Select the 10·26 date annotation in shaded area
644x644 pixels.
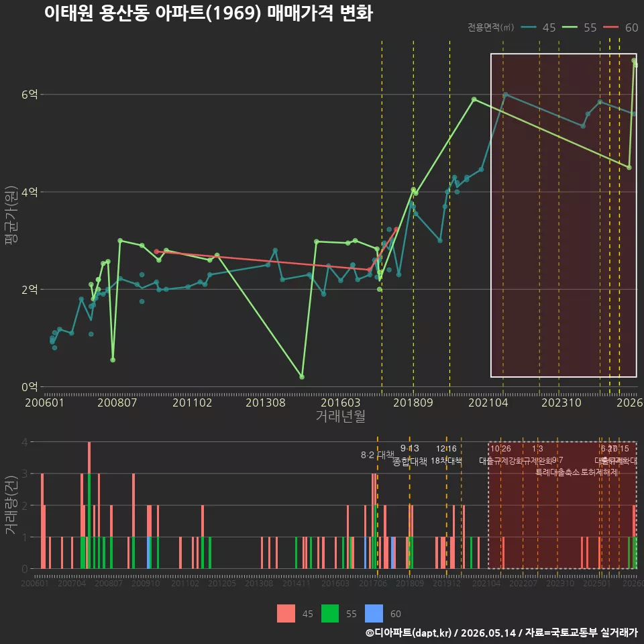[500, 449]
